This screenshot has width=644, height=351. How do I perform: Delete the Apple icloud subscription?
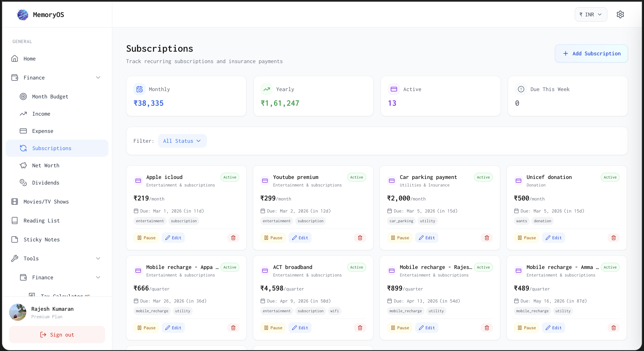point(233,238)
